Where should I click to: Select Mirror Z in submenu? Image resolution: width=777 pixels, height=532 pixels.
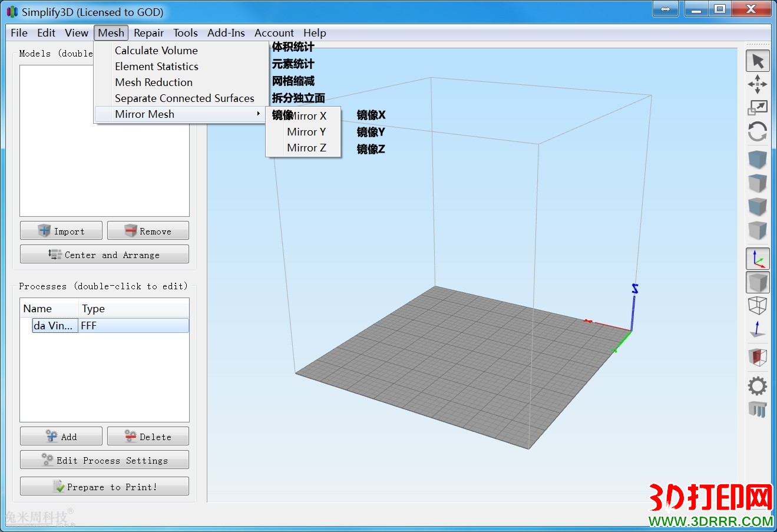303,148
